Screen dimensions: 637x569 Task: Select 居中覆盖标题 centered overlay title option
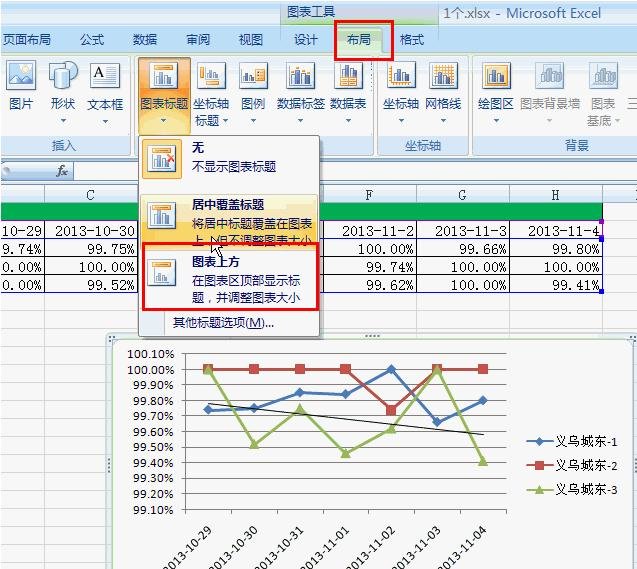click(x=230, y=218)
